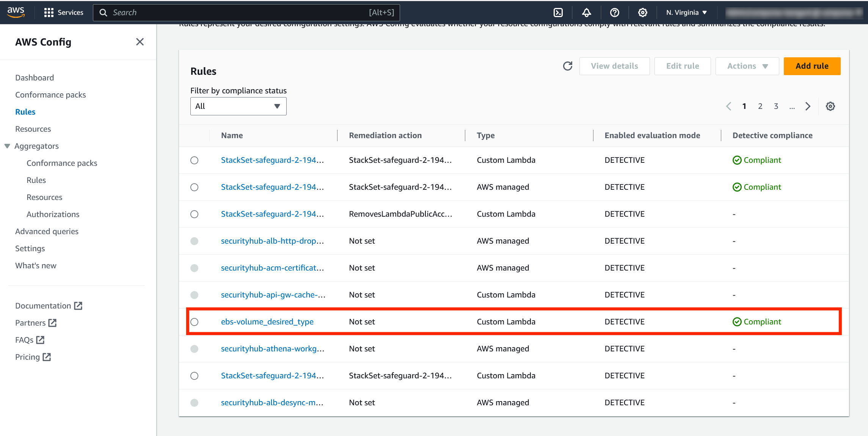Open the Filter by compliance status dropdown
This screenshot has height=436, width=868.
tap(238, 105)
